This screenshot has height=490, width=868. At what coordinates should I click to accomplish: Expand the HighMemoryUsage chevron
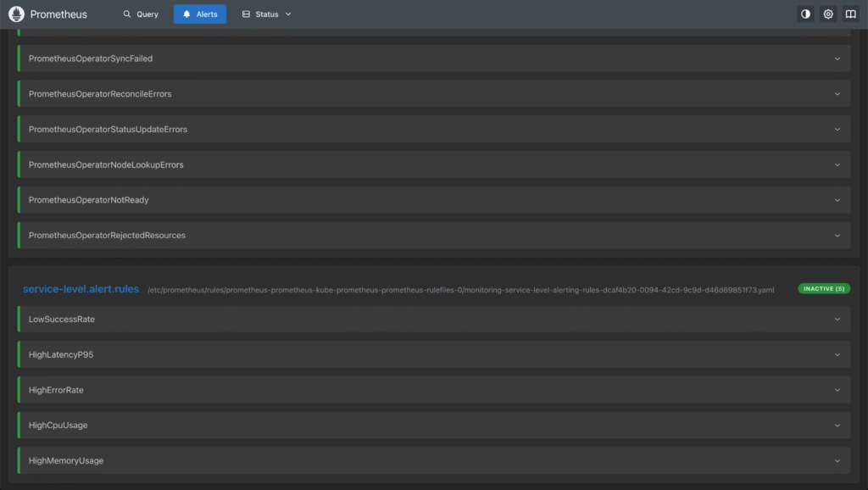(837, 461)
